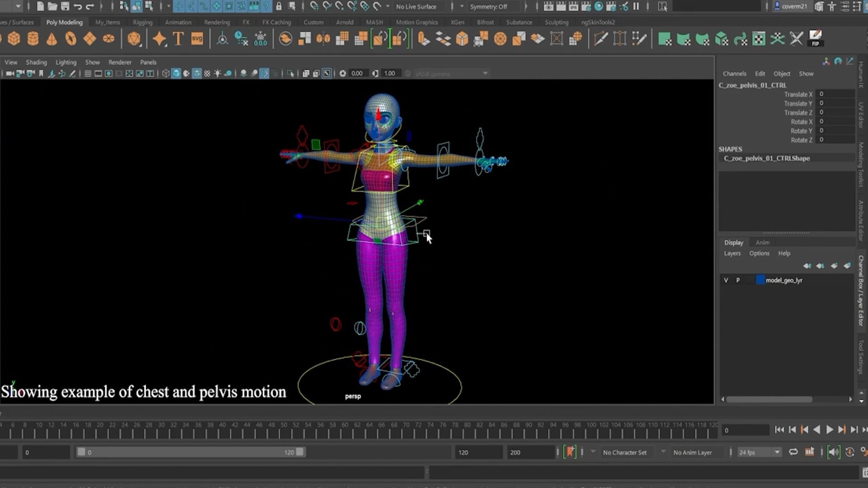Open the Shading menu in the viewport
This screenshot has width=868, height=488.
click(x=36, y=62)
